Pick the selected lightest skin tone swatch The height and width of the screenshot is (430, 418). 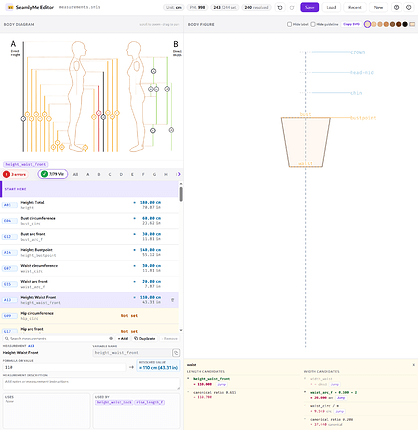pos(367,24)
